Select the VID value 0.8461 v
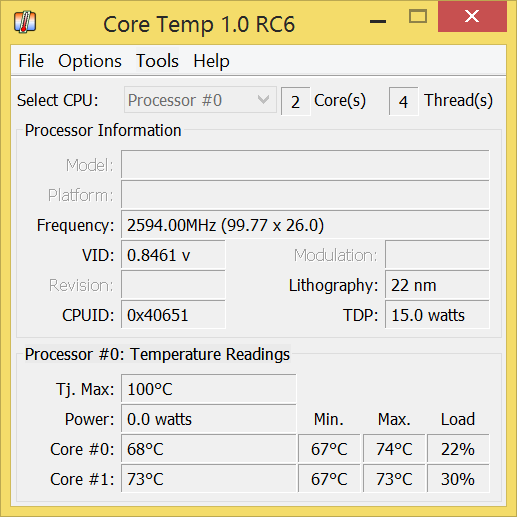 173,255
